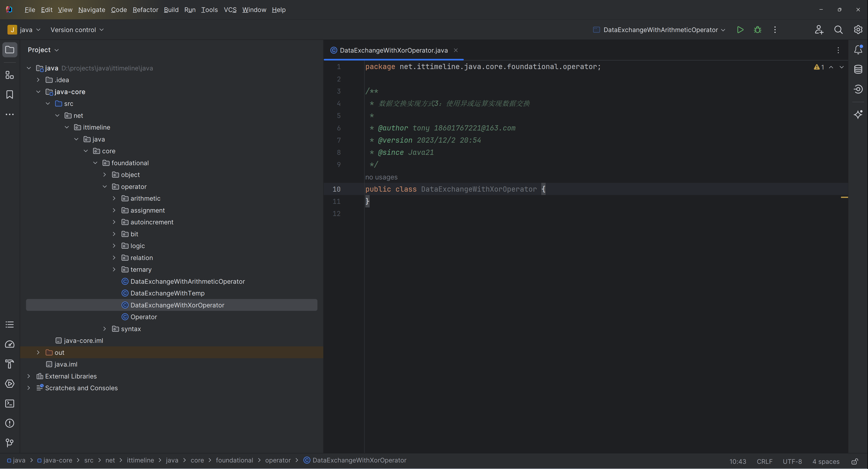868x469 pixels.
Task: Collapse the operator package
Action: click(x=104, y=186)
